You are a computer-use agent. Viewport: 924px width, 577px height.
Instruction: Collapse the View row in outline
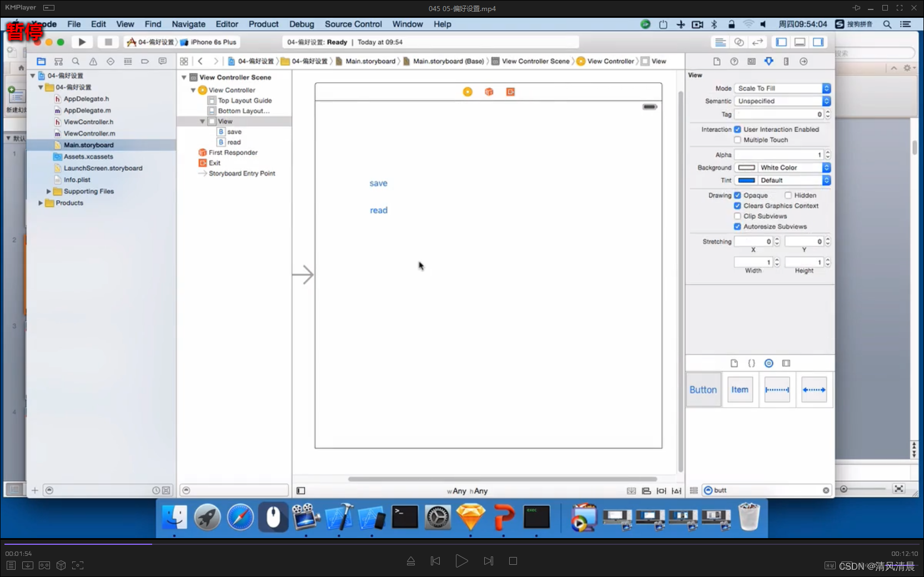pyautogui.click(x=203, y=122)
